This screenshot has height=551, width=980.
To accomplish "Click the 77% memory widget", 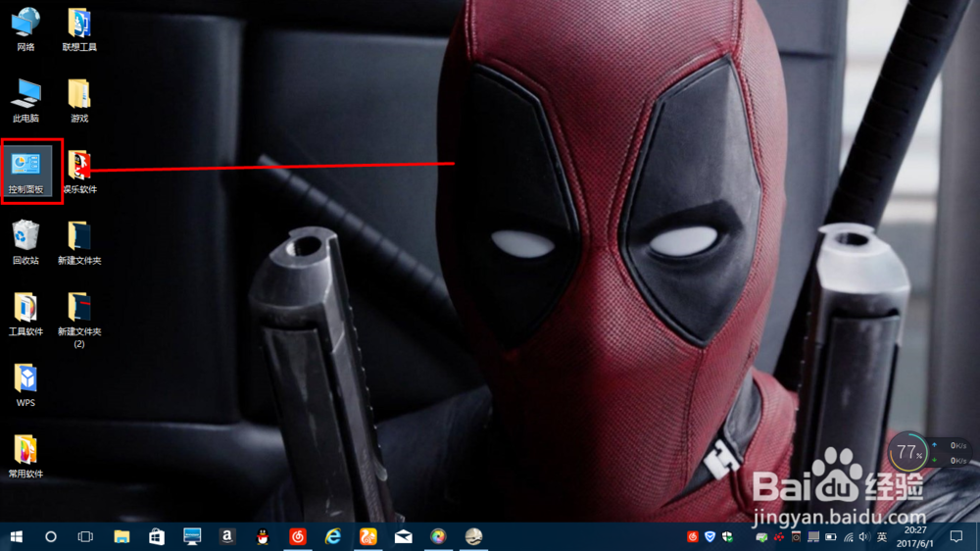I will (907, 452).
